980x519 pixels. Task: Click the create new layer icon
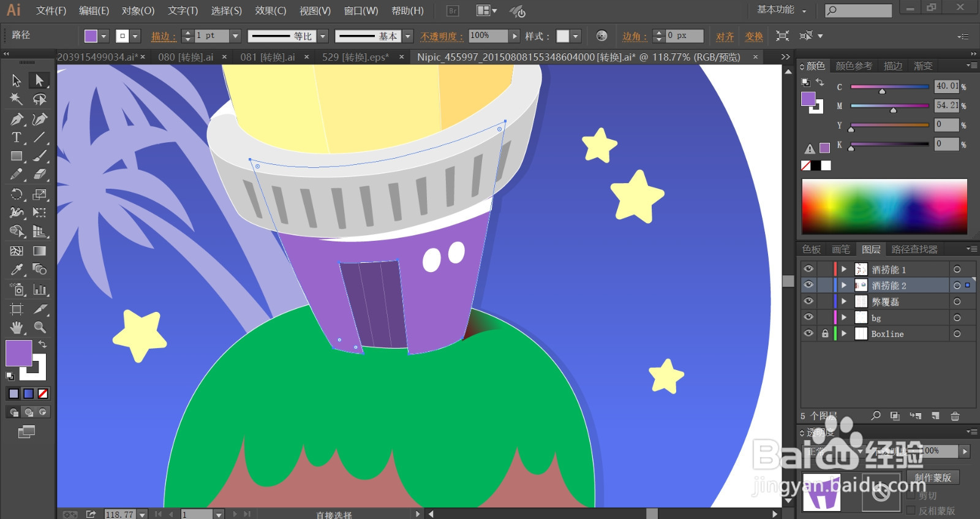click(x=935, y=416)
